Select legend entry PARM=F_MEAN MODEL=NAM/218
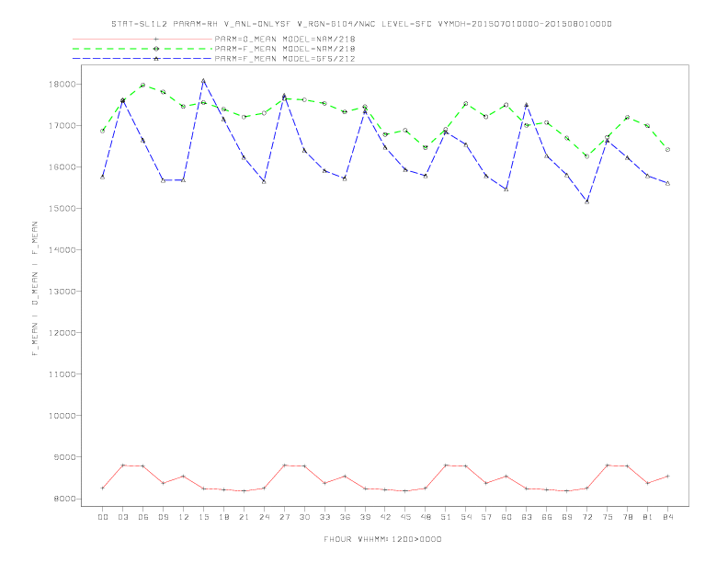Image resolution: width=728 pixels, height=563 pixels. tap(285, 49)
